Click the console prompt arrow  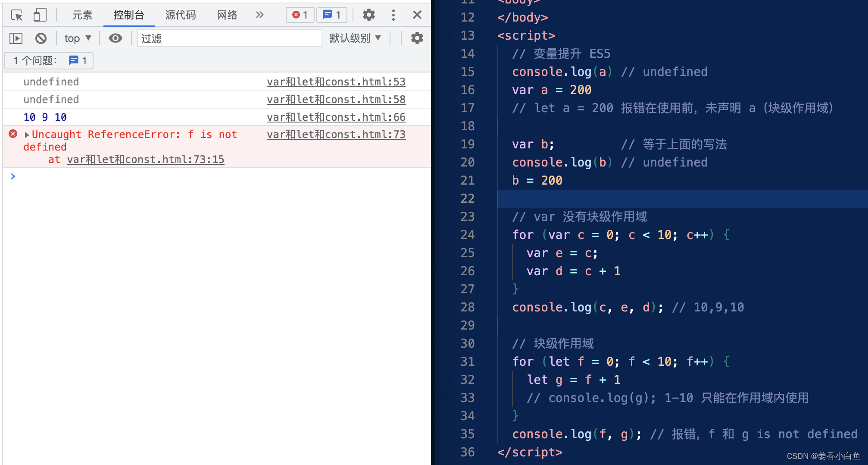[x=13, y=176]
